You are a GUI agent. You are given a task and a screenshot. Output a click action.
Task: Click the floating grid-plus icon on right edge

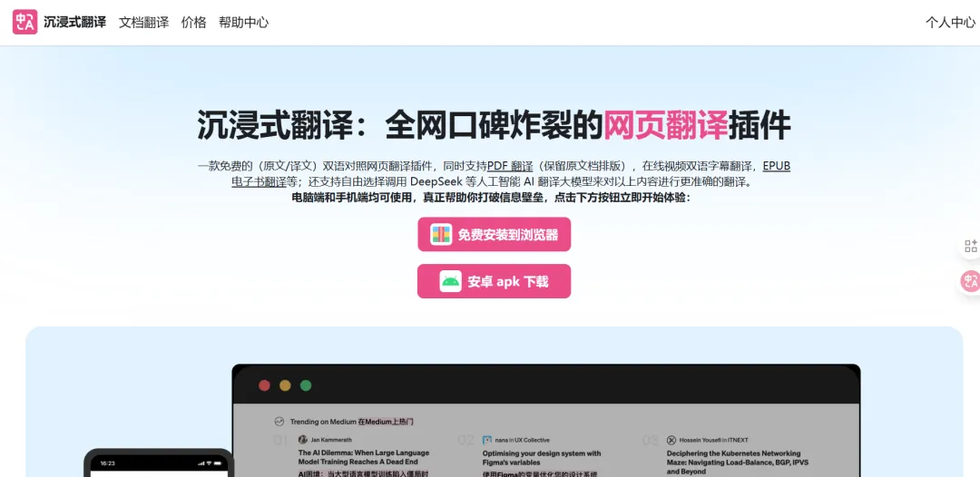click(x=971, y=246)
